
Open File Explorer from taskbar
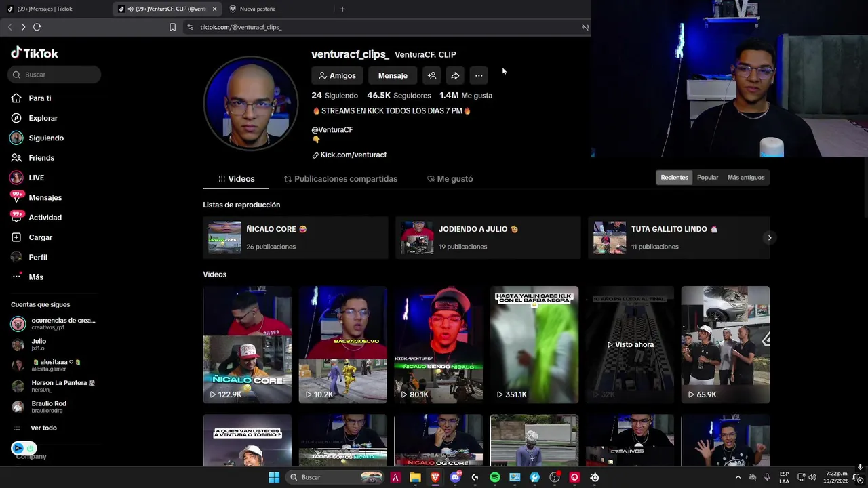[x=415, y=477]
